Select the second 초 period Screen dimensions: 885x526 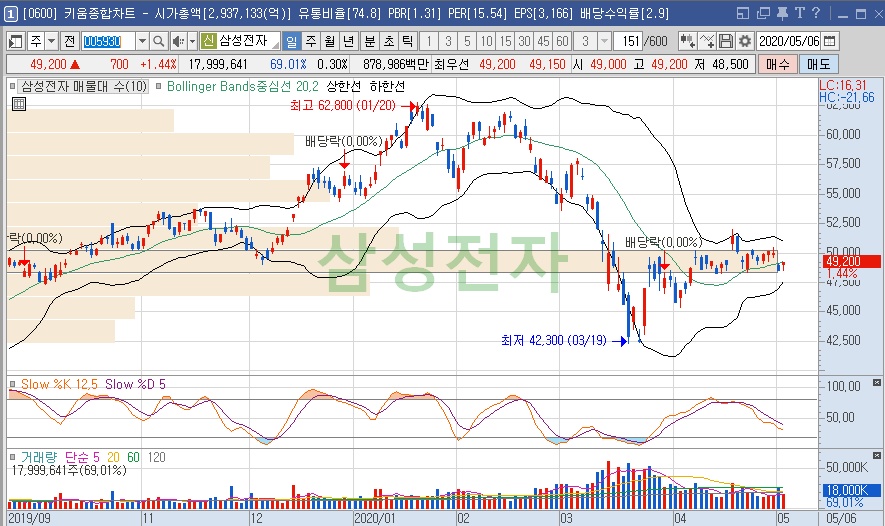[x=389, y=41]
